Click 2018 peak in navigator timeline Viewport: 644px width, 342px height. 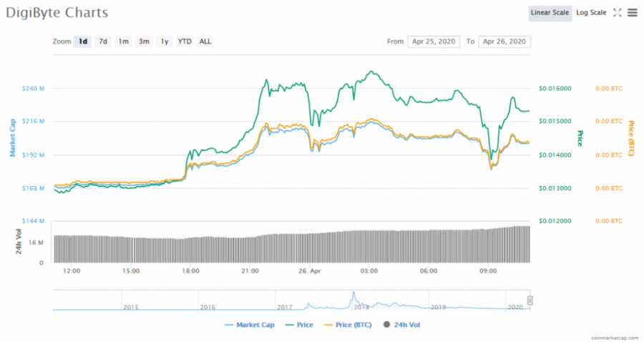pyautogui.click(x=353, y=293)
